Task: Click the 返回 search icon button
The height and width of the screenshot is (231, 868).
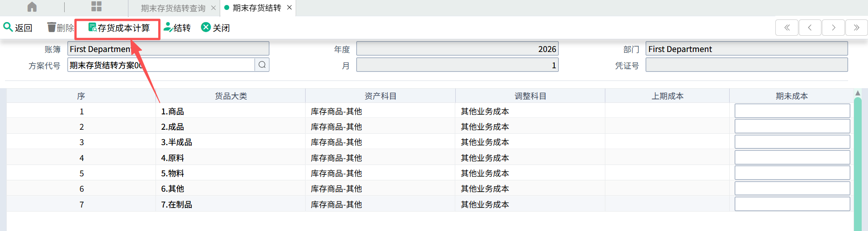Action: (18, 28)
